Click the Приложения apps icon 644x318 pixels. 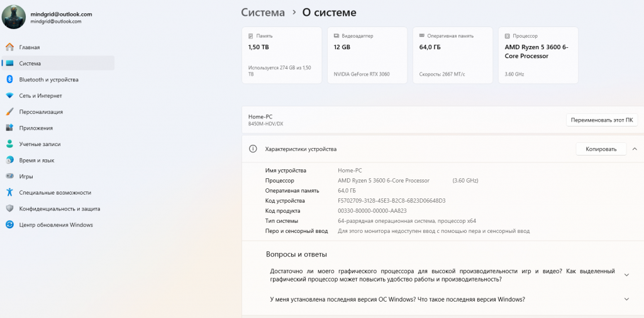point(9,128)
